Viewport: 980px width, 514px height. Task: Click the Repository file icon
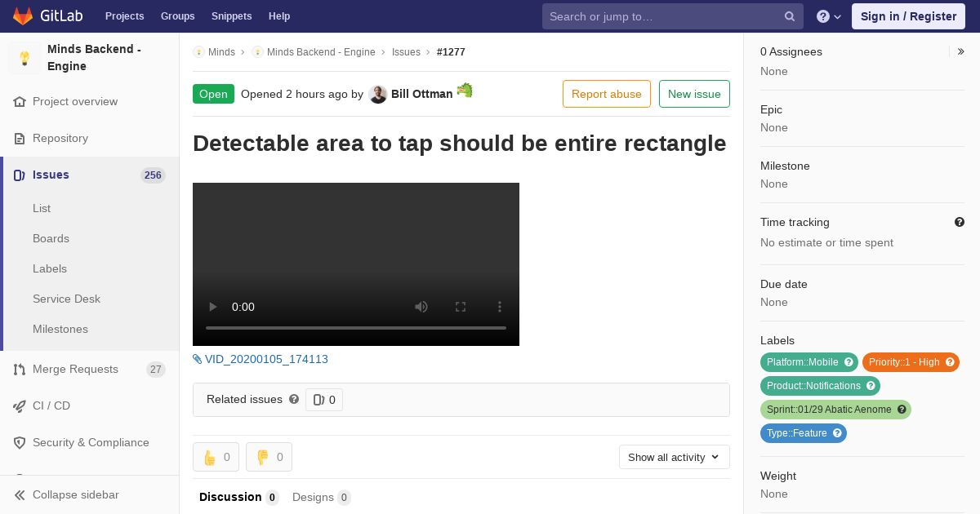(20, 139)
